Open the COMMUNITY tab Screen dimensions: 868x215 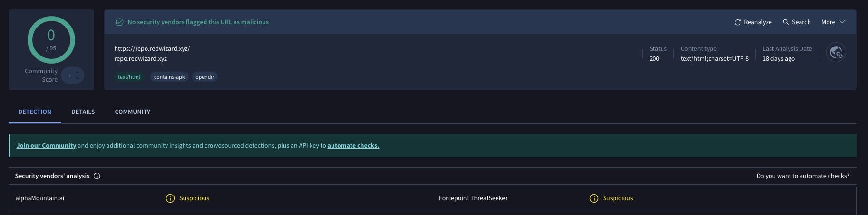click(x=133, y=112)
